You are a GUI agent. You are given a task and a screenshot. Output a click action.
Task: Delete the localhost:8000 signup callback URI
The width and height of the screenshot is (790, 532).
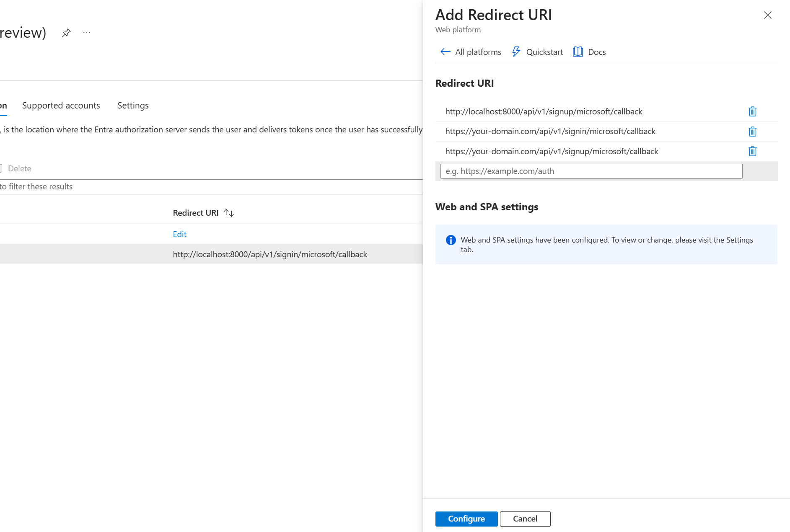752,111
